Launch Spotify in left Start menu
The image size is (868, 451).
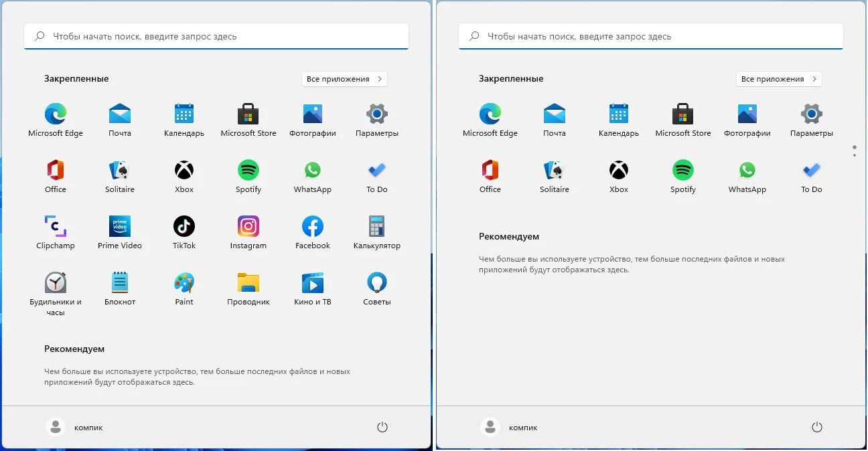(x=248, y=177)
